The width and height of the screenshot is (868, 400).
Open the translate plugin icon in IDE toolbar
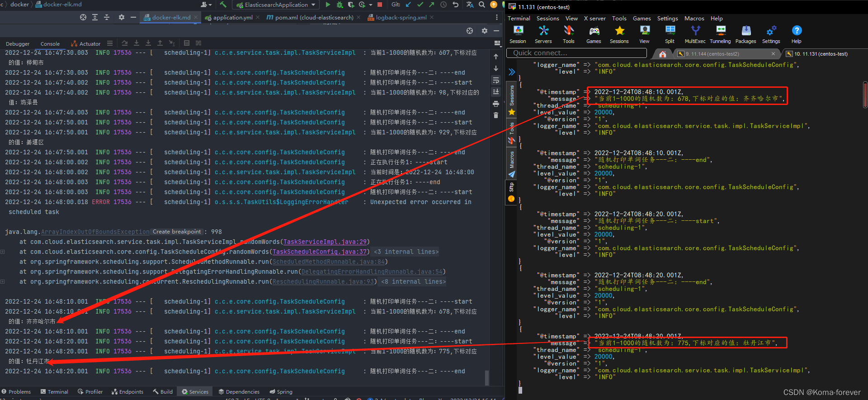click(x=470, y=5)
